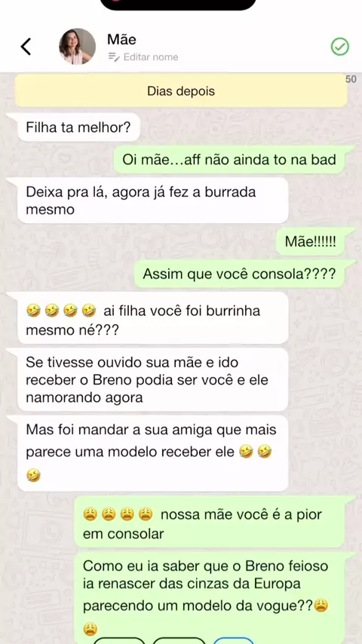Click first laughing emoji in burrinha message
This screenshot has width=362, height=644.
tap(33, 311)
